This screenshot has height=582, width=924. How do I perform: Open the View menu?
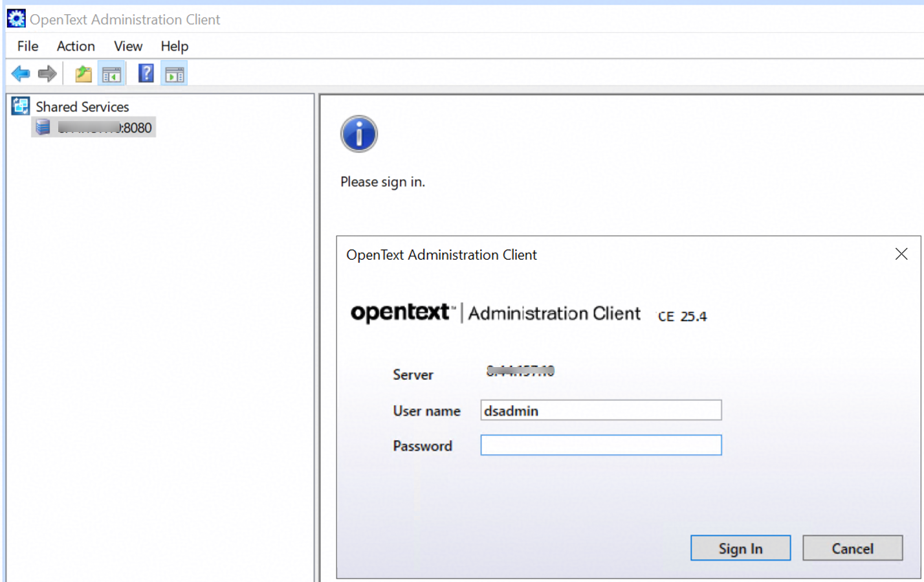128,46
